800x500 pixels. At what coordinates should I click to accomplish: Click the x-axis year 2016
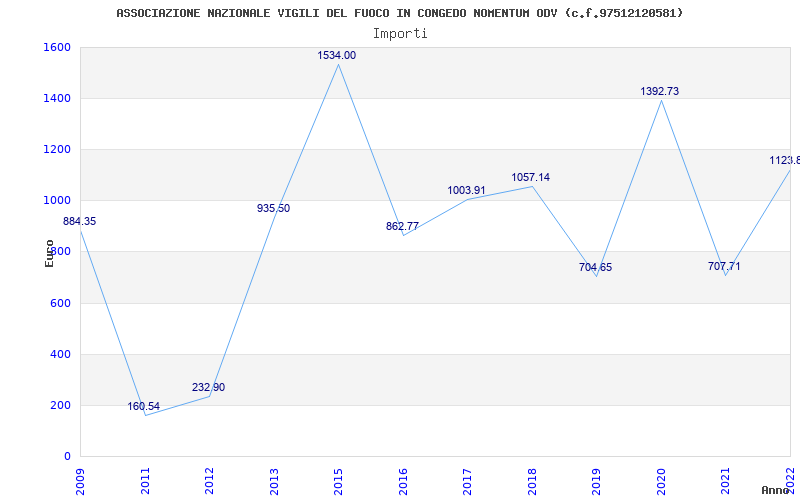tap(403, 481)
